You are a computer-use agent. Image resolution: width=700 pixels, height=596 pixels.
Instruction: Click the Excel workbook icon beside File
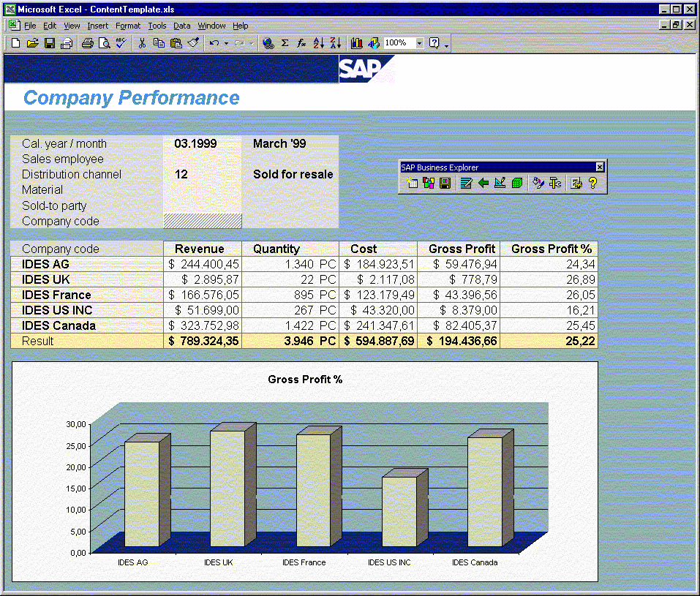[x=14, y=26]
